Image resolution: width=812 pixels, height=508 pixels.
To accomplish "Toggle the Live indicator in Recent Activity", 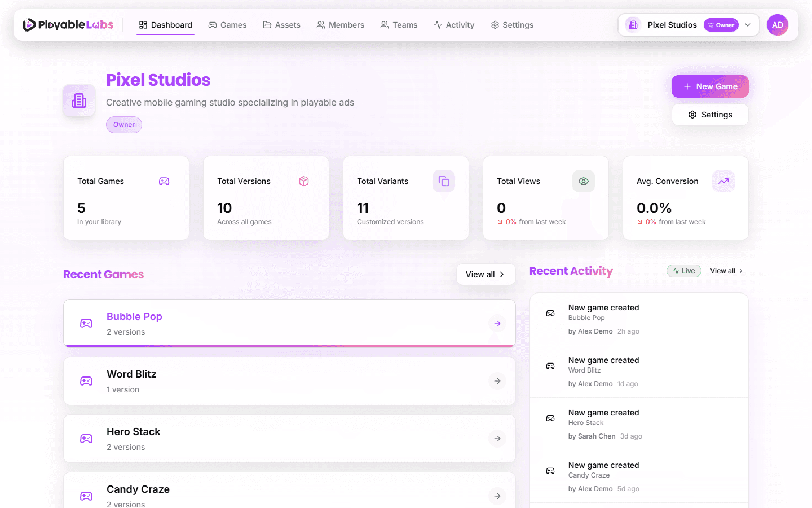I will 683,270.
